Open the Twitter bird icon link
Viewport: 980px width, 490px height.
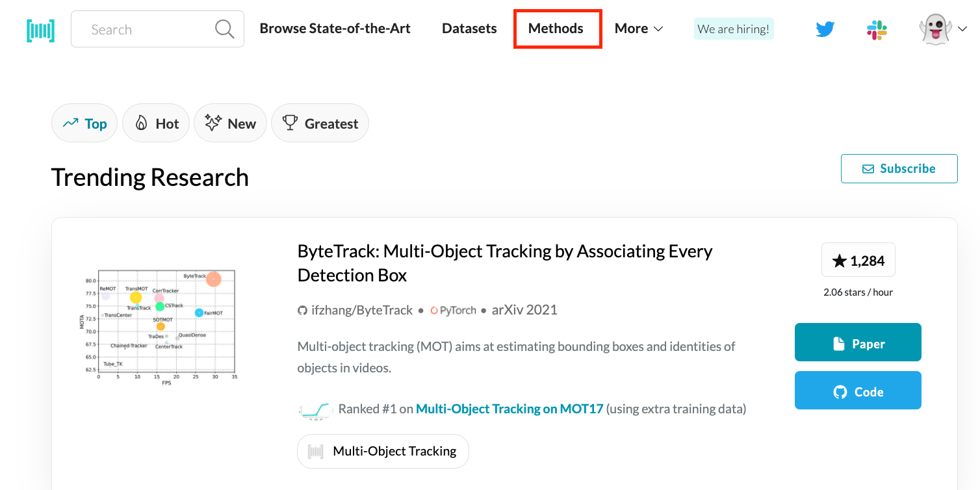(825, 29)
